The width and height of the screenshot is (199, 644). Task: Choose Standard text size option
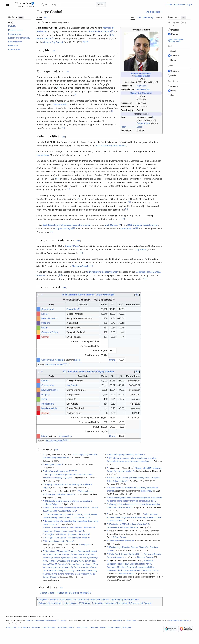[x=169, y=56]
